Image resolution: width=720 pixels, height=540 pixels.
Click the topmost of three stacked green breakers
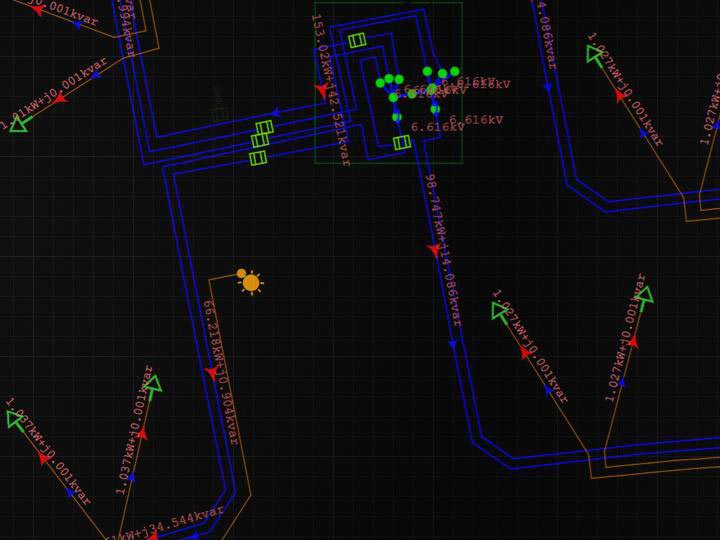point(264,128)
